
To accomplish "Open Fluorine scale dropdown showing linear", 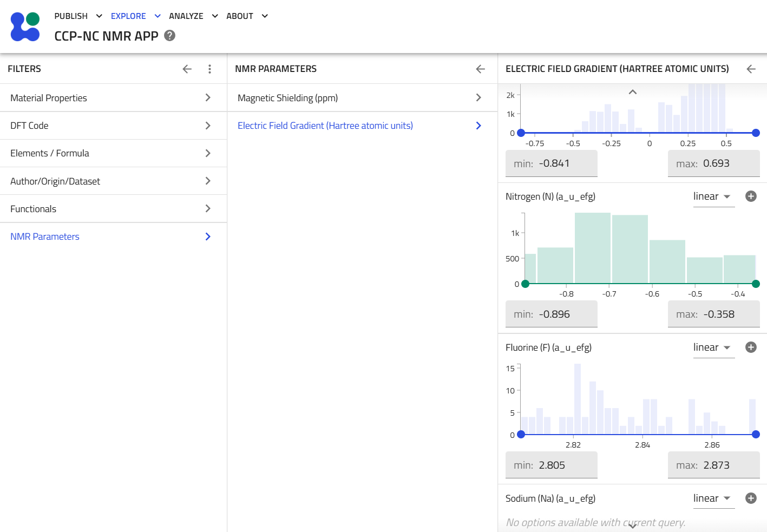I will [x=713, y=347].
